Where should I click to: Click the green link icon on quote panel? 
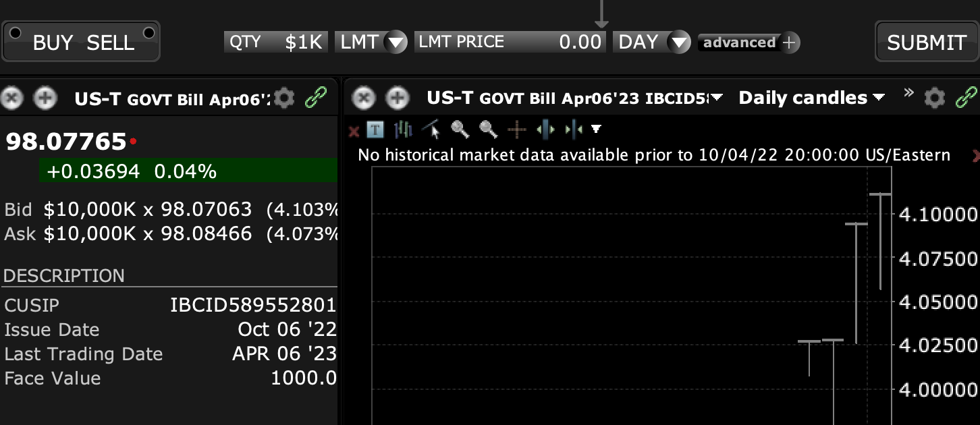point(315,98)
